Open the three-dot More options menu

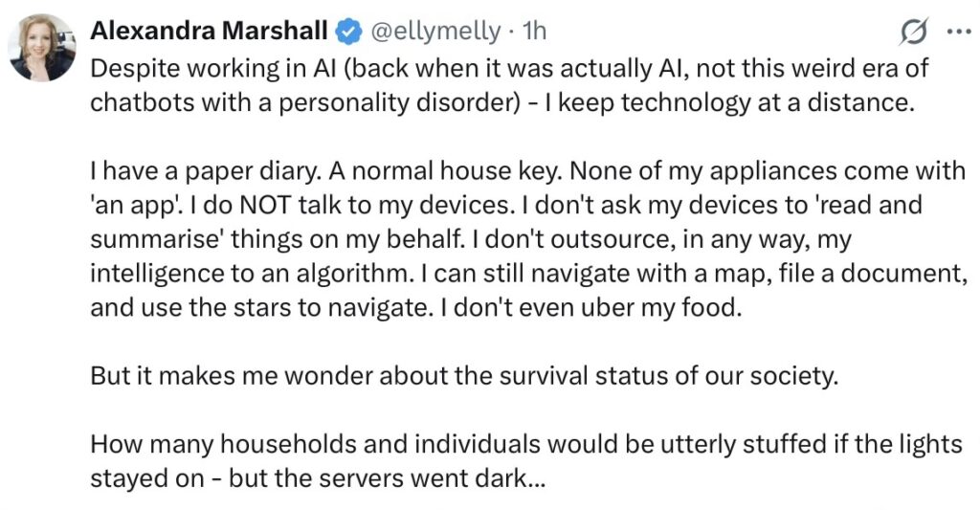[x=956, y=31]
